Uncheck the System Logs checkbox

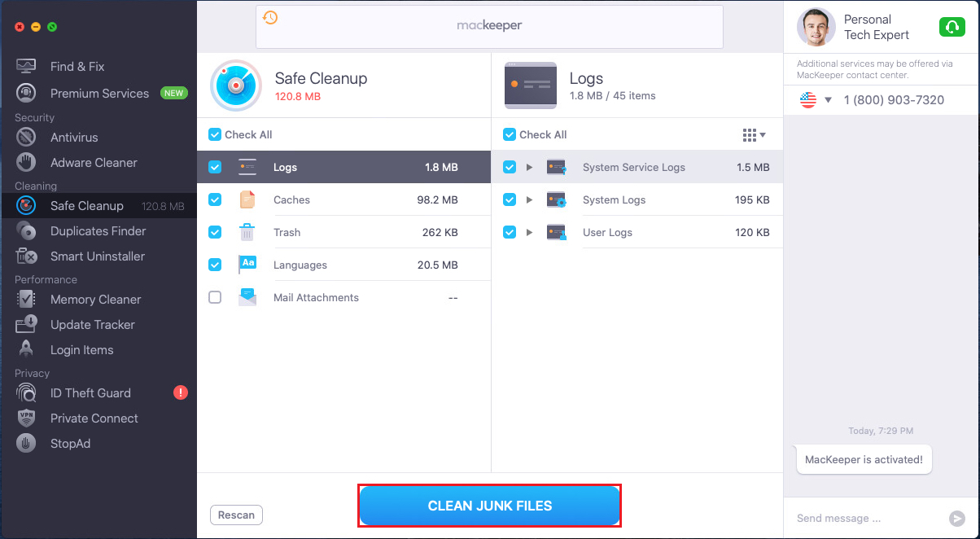pyautogui.click(x=510, y=199)
